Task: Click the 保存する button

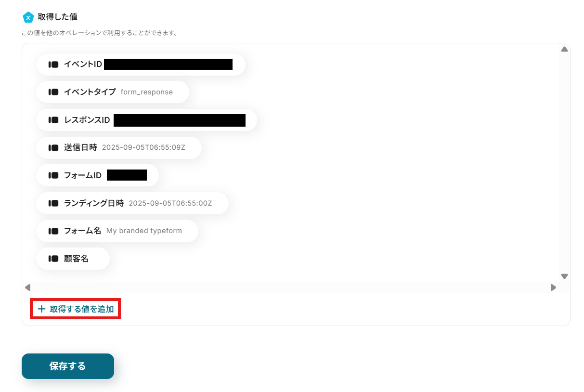Action: click(68, 366)
